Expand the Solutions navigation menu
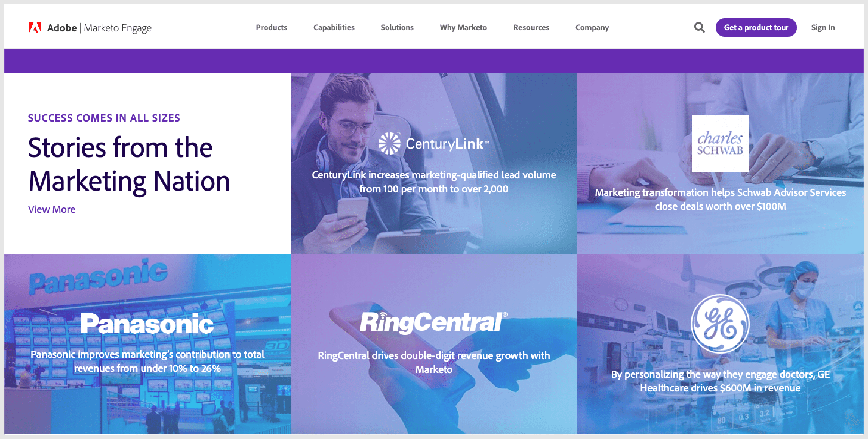The height and width of the screenshot is (439, 868). (x=398, y=27)
